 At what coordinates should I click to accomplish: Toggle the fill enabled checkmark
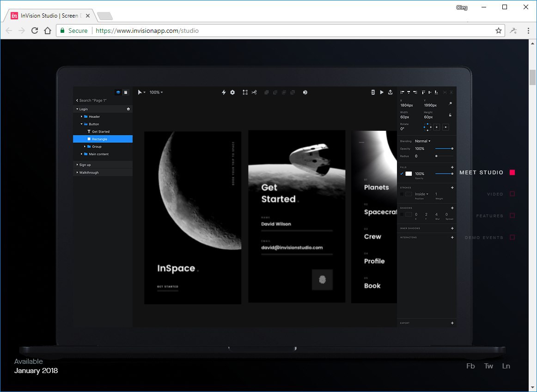point(402,173)
